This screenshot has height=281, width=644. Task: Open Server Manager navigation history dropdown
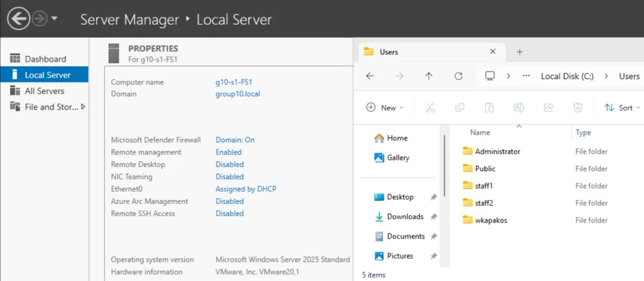[x=55, y=19]
